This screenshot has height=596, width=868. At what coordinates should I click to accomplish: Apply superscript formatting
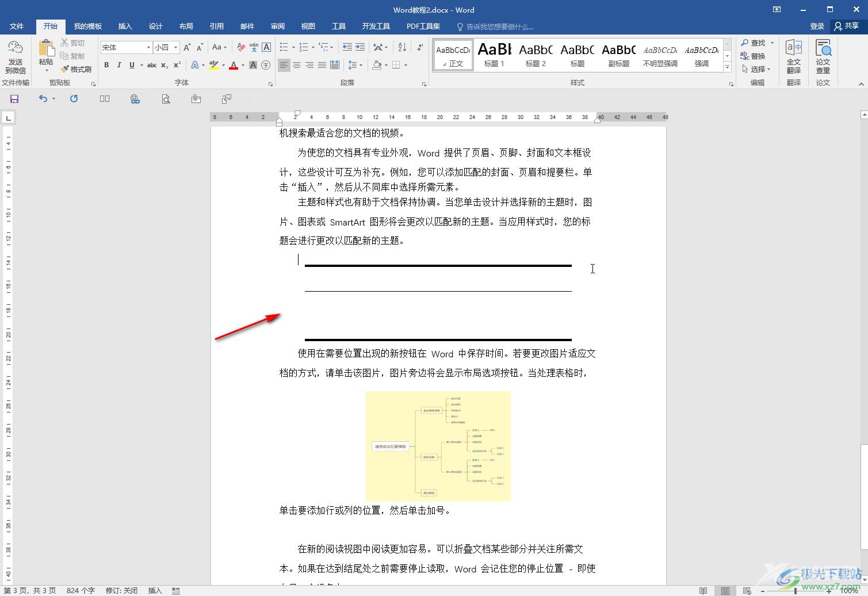tap(177, 65)
